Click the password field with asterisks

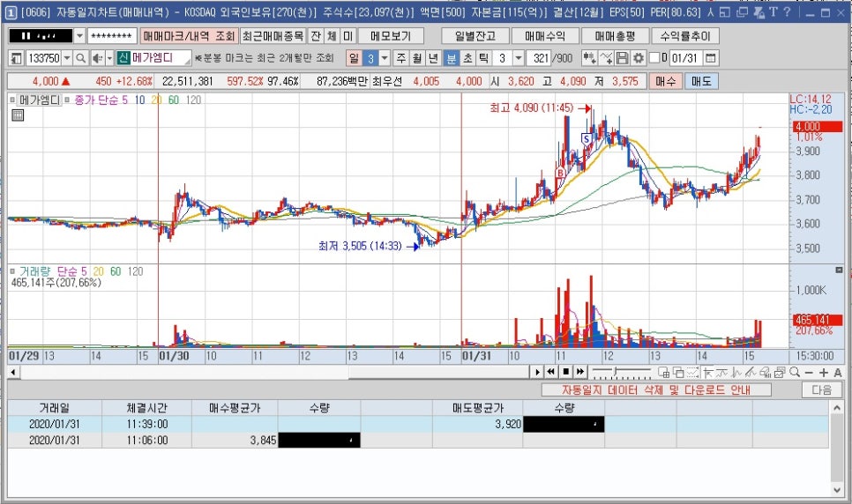(x=111, y=36)
